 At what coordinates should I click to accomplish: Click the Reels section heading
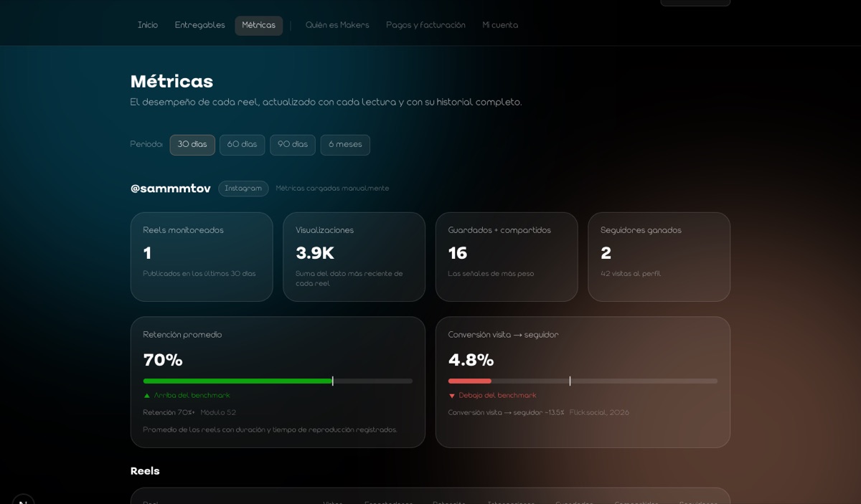[145, 471]
